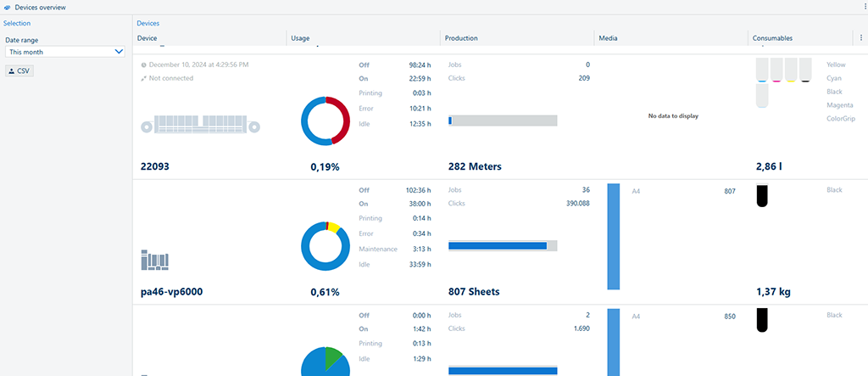Click the pa46-vp6000 usage donut chart
The height and width of the screenshot is (376, 868).
[325, 246]
